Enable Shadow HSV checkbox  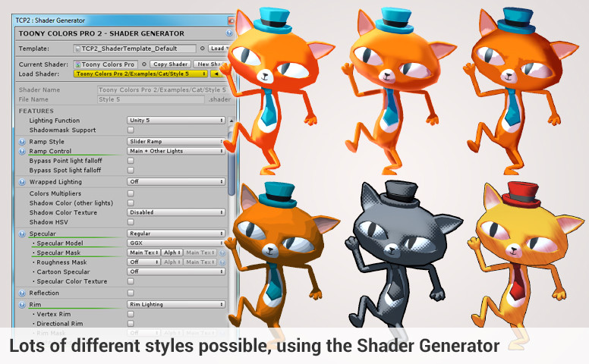coord(131,222)
